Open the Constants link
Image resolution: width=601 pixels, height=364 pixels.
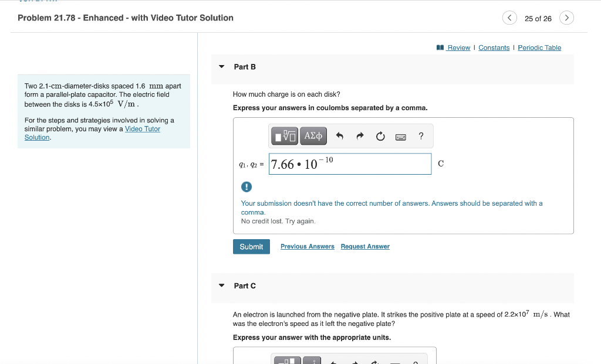tap(494, 47)
